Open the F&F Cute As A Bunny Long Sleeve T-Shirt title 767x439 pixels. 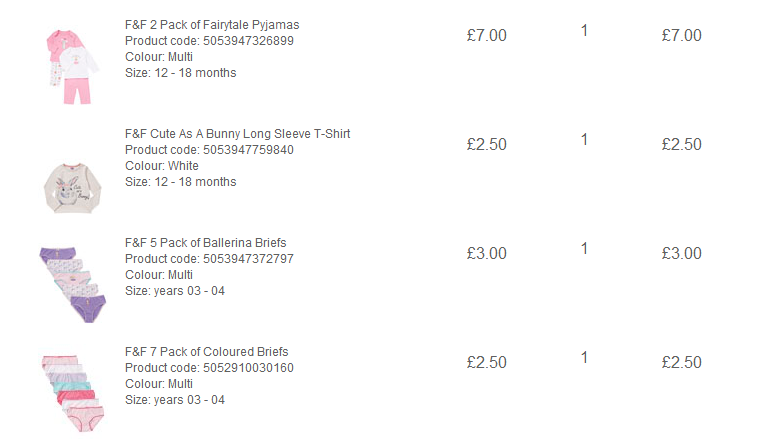coord(237,134)
